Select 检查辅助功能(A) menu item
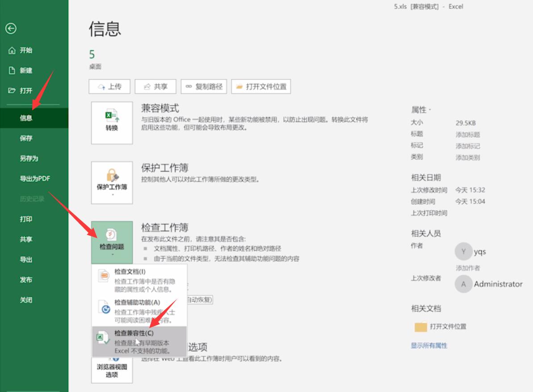Screen dimensions: 533x392 click(139, 311)
